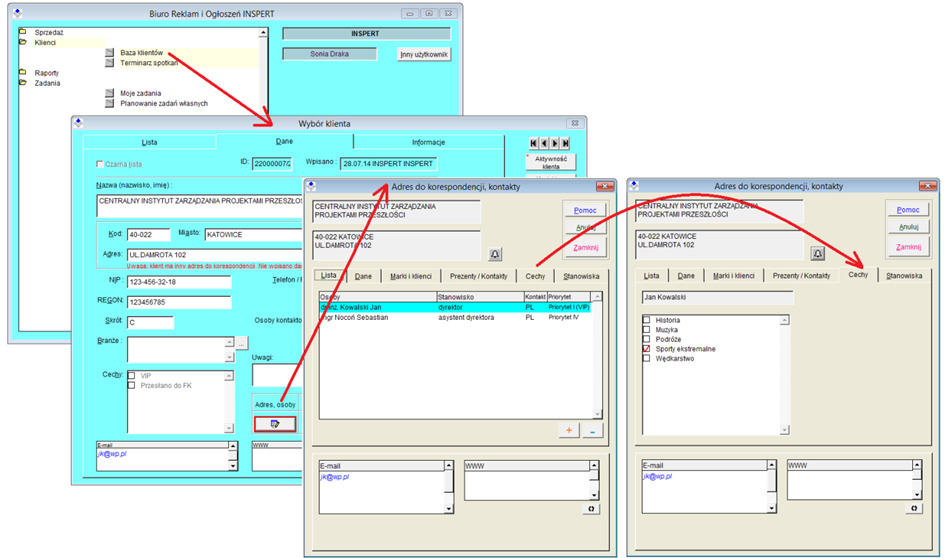Click jk@wp.pl in Wybór klienta E-mail list
945x558 pixels.
point(112,454)
